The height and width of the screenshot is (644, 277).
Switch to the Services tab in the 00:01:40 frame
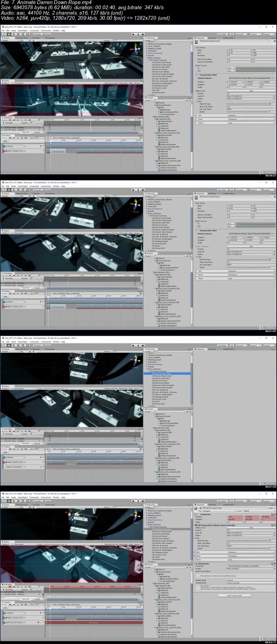tap(212, 349)
